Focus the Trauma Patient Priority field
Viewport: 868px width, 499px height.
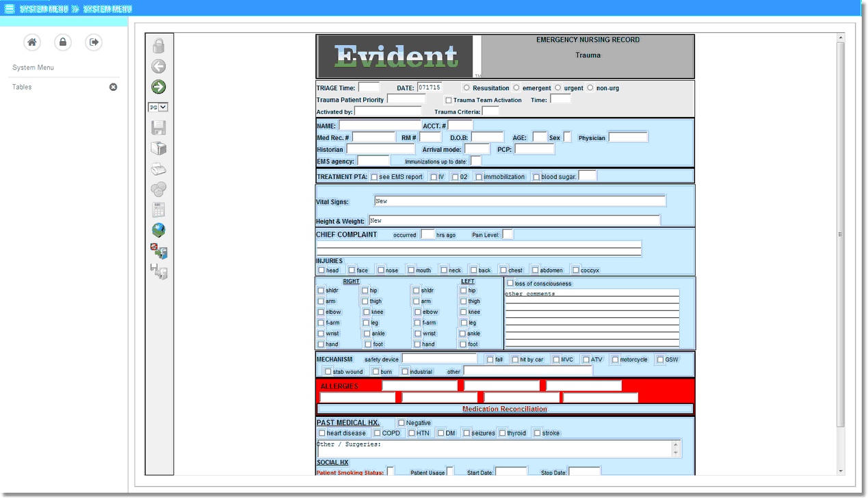(406, 99)
